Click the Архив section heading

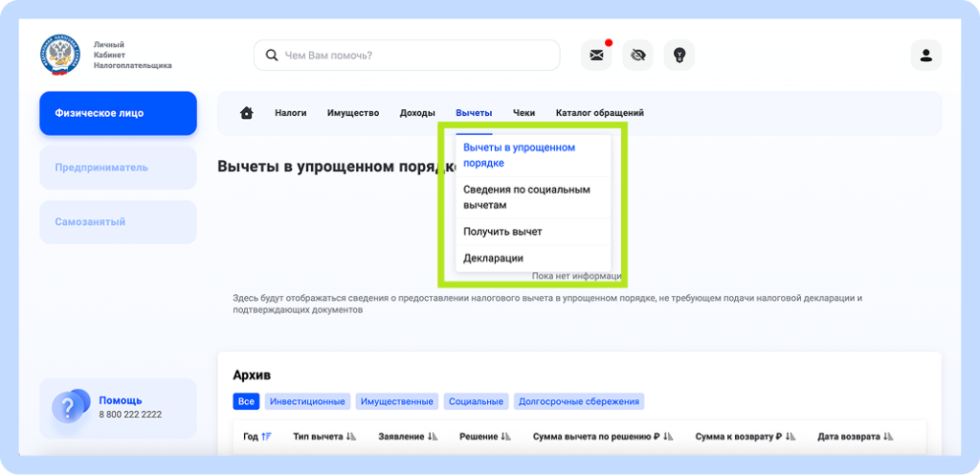pos(252,375)
